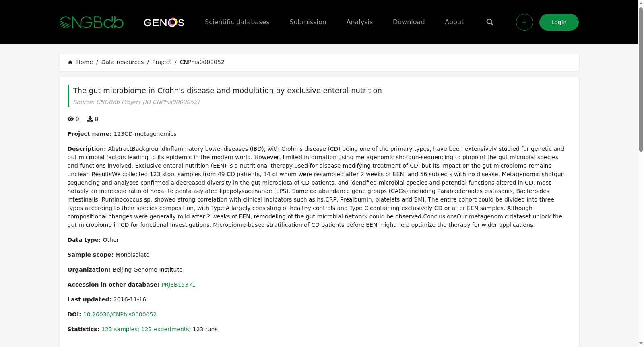Open the 123 samples link
Screen dimensions: 644x347
[x=120, y=329]
